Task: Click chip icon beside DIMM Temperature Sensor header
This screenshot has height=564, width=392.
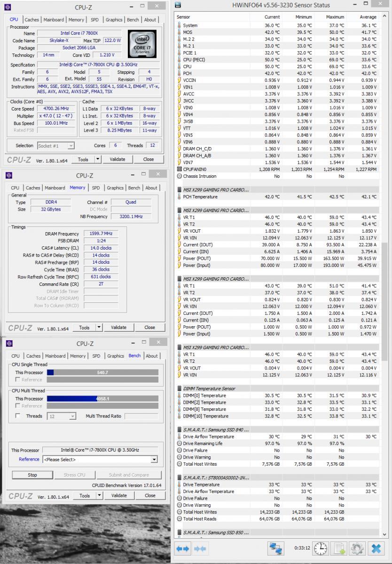Action: 179,389
